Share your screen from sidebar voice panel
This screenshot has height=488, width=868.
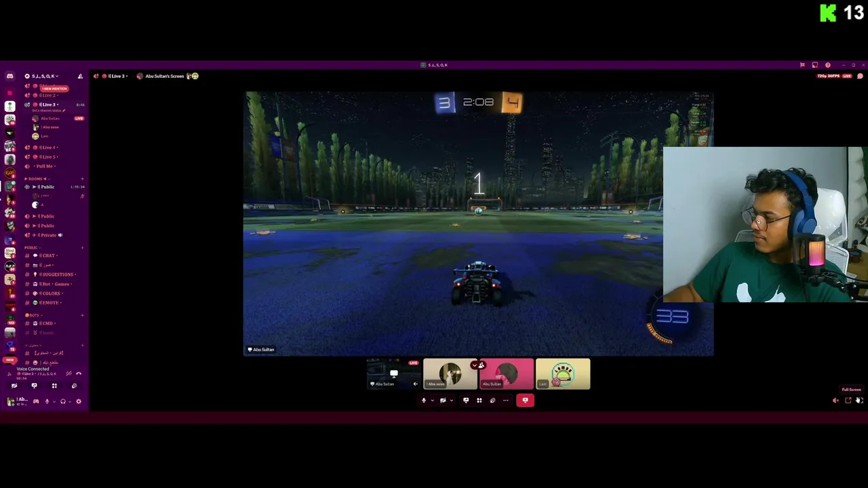click(x=34, y=386)
